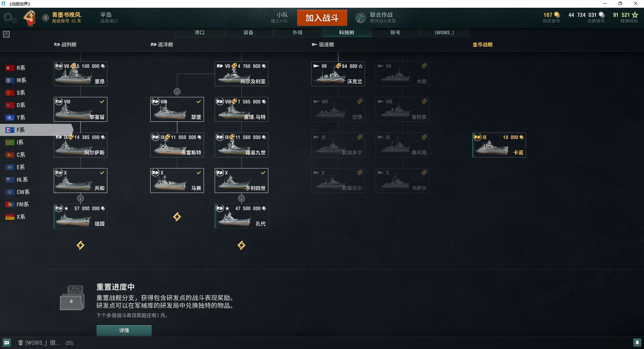644x349 pixels.
Task: Open the 联合作战 battle type selector
Action: tap(376, 18)
